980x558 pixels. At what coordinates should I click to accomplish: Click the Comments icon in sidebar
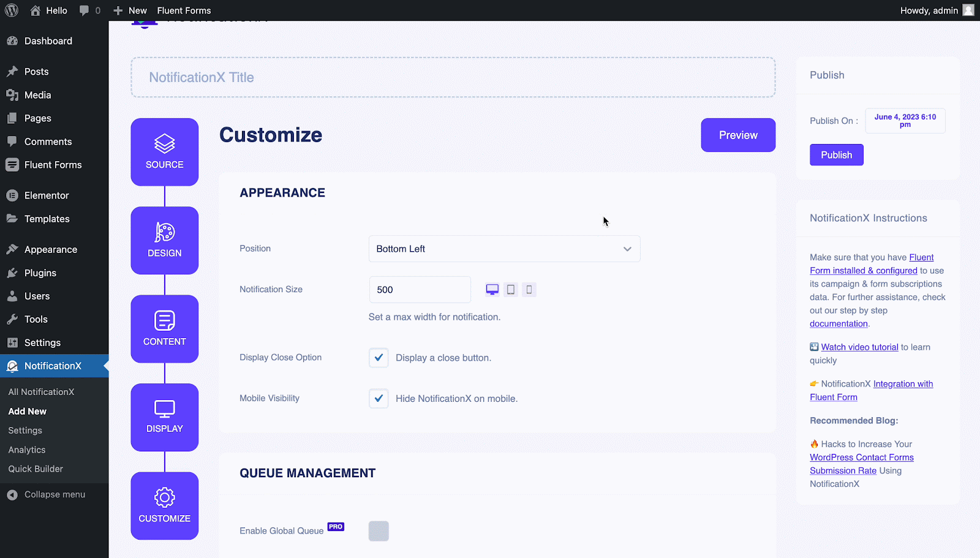(x=12, y=141)
